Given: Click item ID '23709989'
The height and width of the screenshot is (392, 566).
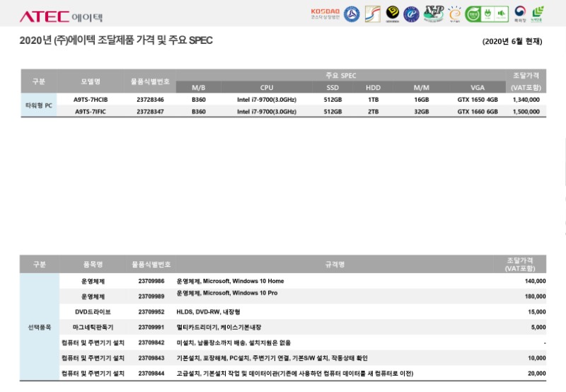Looking at the screenshot, I should coord(151,296).
